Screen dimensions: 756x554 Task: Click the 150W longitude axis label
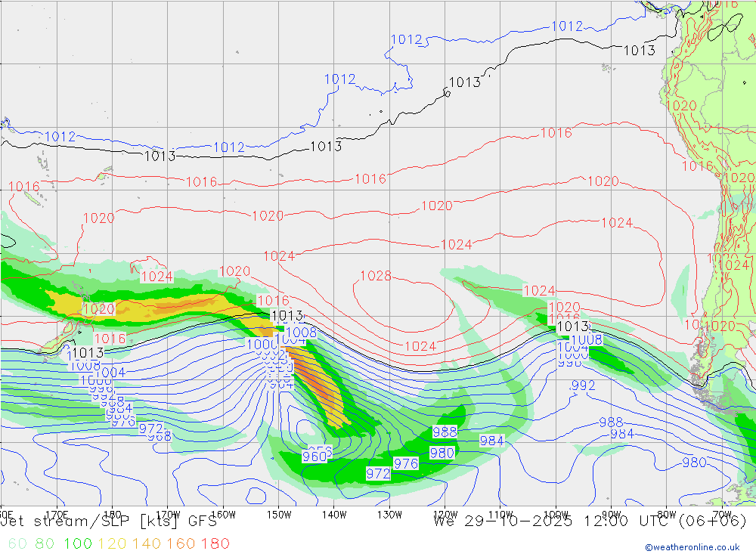[x=279, y=515]
